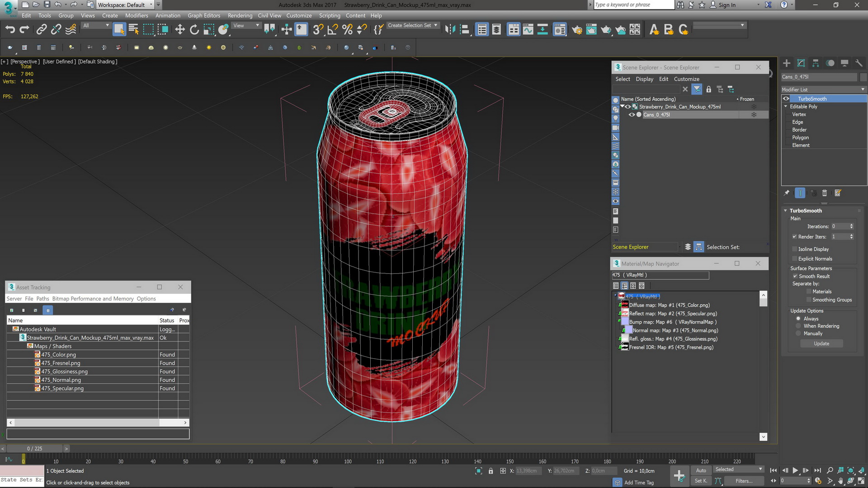Image resolution: width=868 pixels, height=488 pixels.
Task: Open Create Selection Set dropdown
Action: tap(413, 25)
